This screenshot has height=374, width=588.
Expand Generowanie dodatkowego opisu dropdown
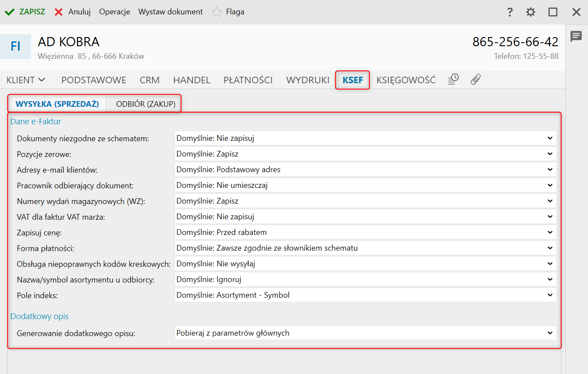[365, 333]
